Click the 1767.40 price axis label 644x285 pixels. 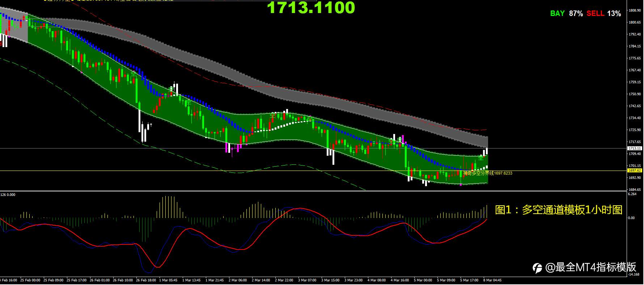(x=635, y=70)
